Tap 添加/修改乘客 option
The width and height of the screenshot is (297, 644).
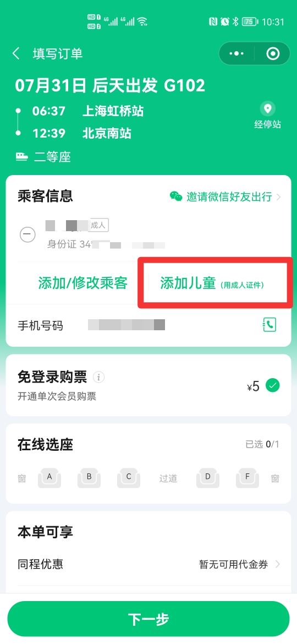(83, 283)
